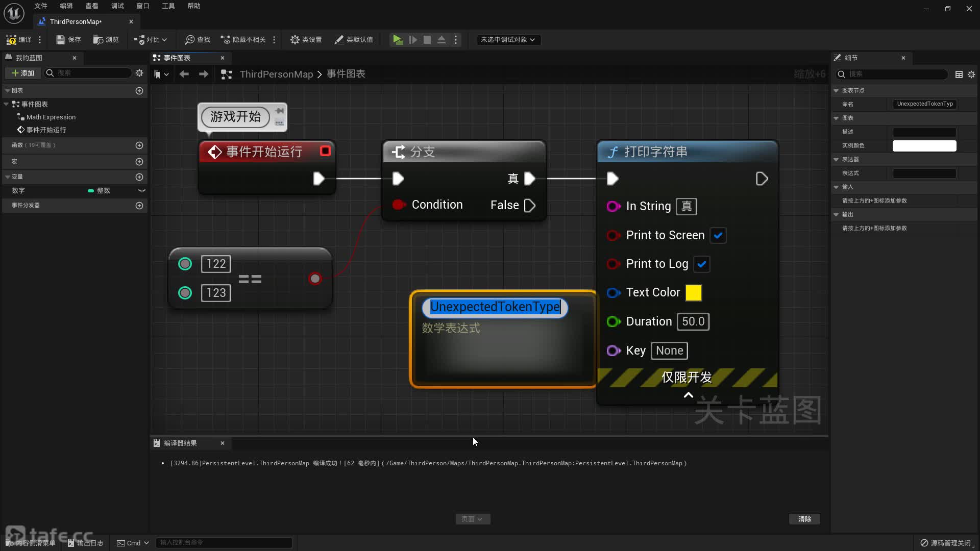Click the step frame playback button
980x551 pixels.
pos(413,40)
